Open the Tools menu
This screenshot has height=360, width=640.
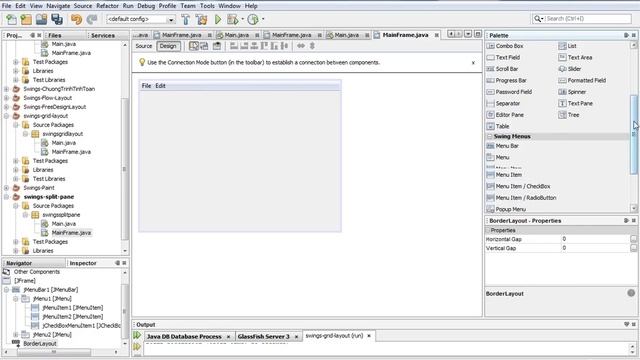pos(207,6)
